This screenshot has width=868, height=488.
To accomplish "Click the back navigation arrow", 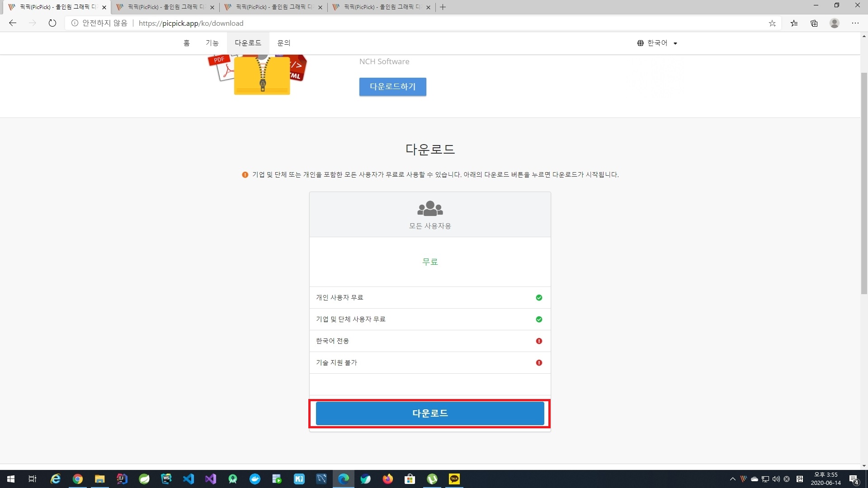I will (13, 23).
